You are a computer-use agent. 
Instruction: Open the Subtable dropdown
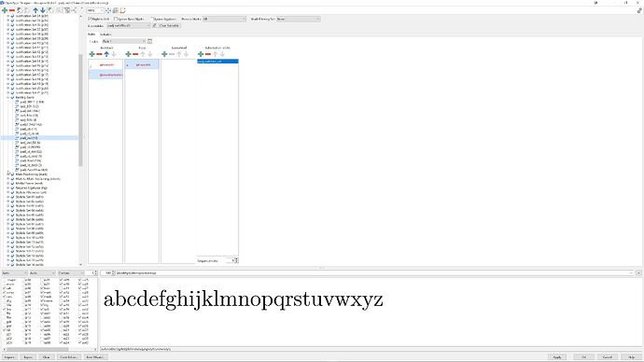(129, 25)
